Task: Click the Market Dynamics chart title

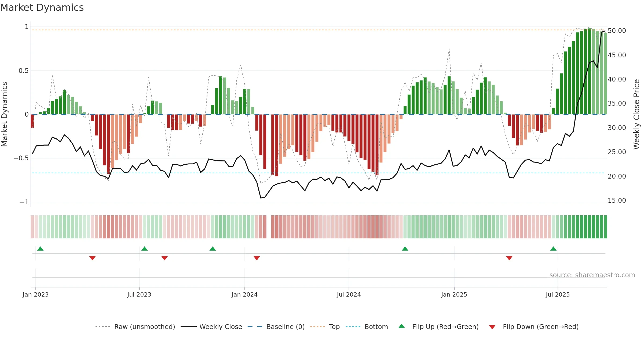Action: point(42,8)
